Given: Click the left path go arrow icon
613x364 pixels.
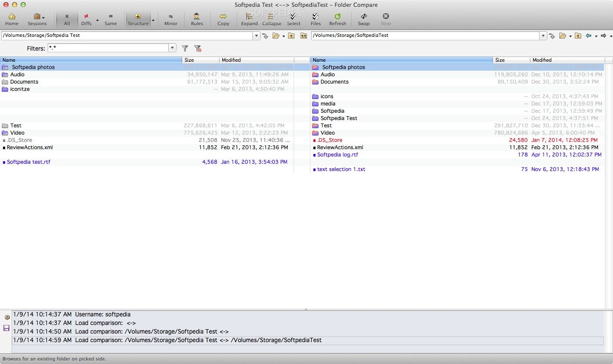Looking at the screenshot, I should click(x=265, y=36).
